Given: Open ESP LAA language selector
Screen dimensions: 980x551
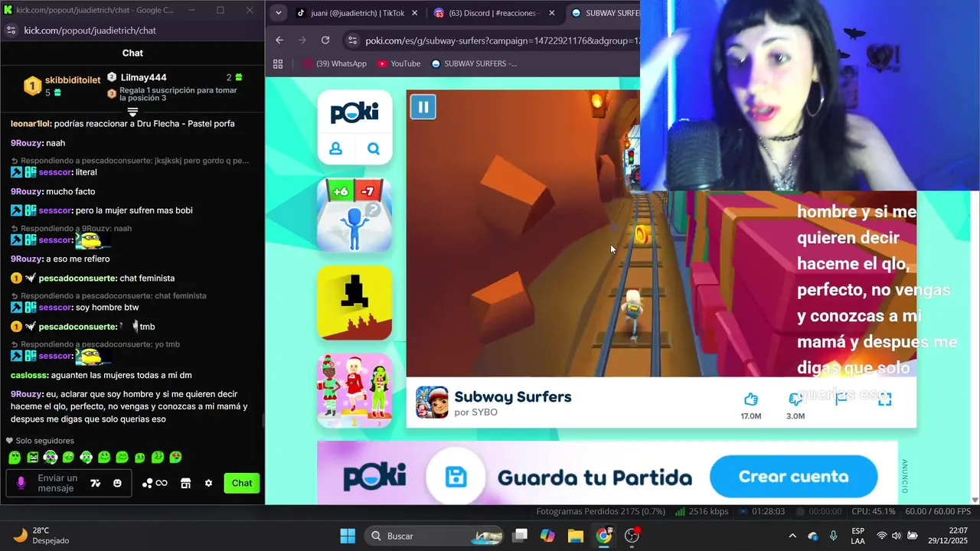Looking at the screenshot, I should click(857, 536).
